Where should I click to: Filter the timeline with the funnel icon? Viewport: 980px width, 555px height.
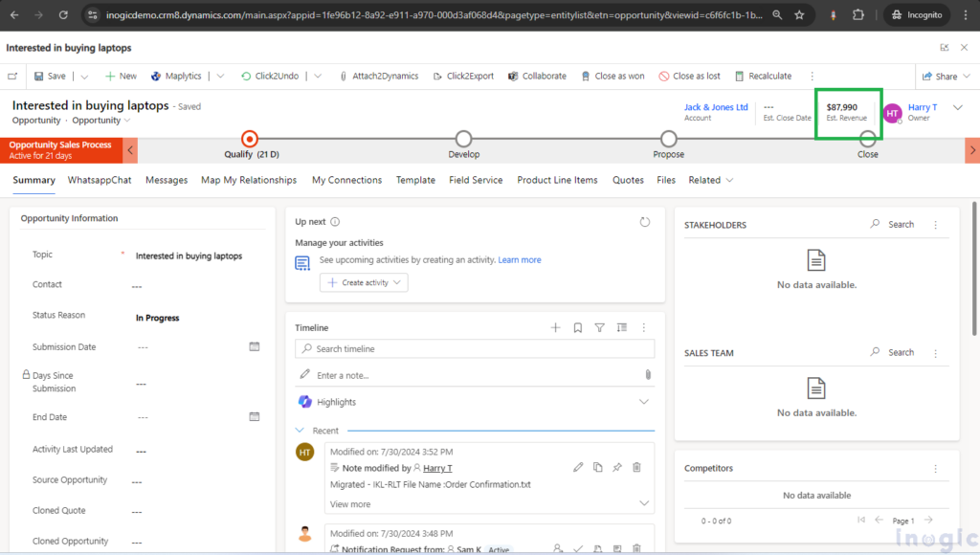[x=599, y=327]
